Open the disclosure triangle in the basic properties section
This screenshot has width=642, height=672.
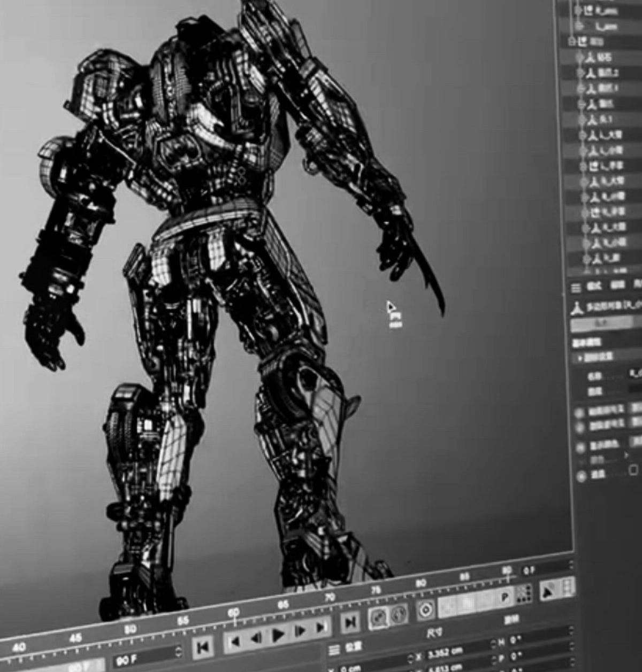click(579, 356)
